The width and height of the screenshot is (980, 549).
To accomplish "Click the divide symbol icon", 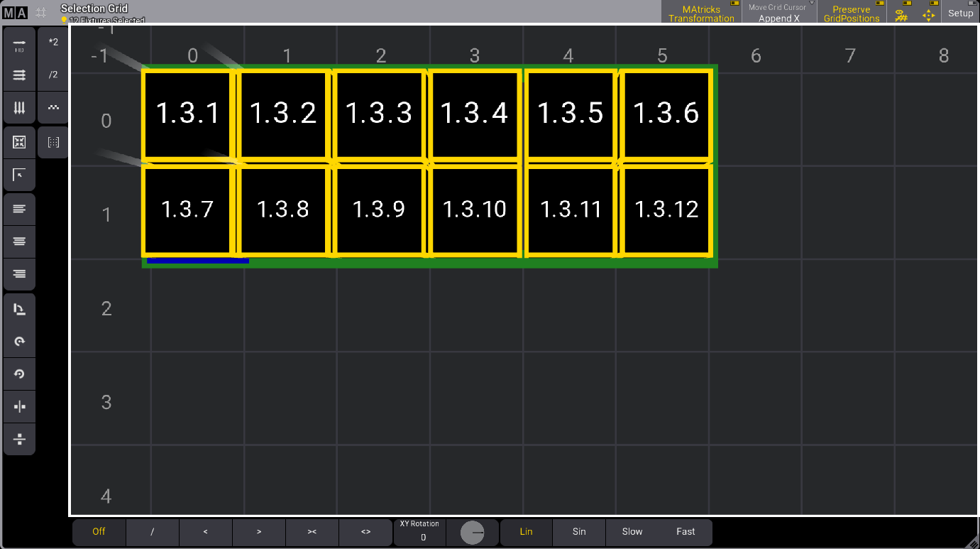I will (19, 440).
